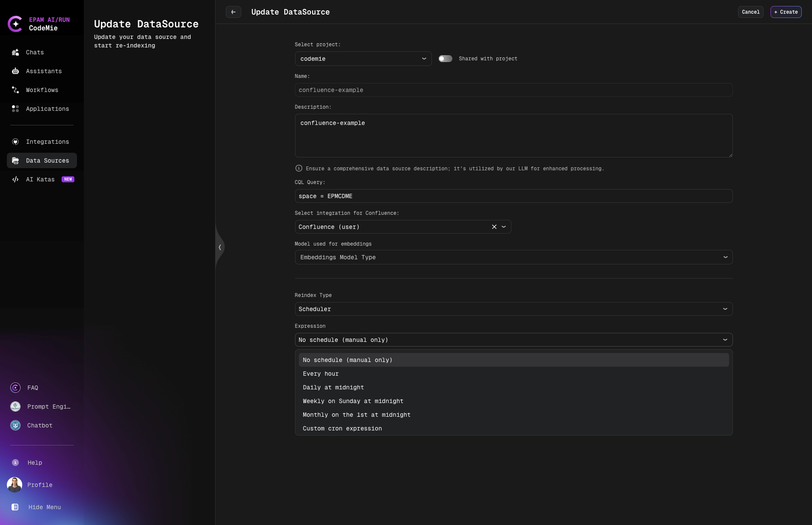Enable the Shared with project toggle

tap(445, 59)
